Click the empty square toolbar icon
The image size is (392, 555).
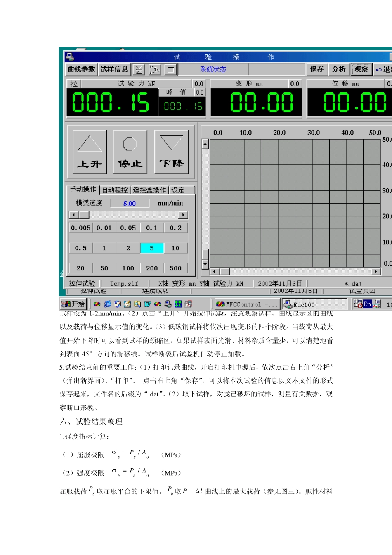[x=171, y=69]
